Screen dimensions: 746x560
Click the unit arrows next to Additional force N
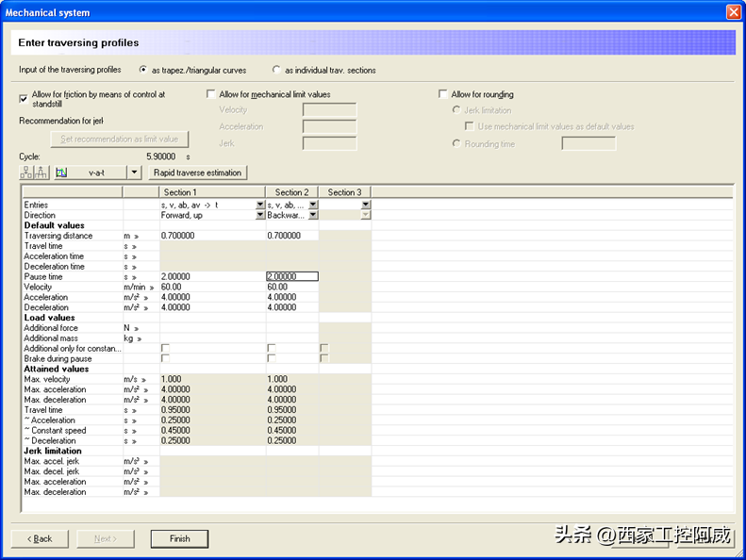click(x=136, y=328)
